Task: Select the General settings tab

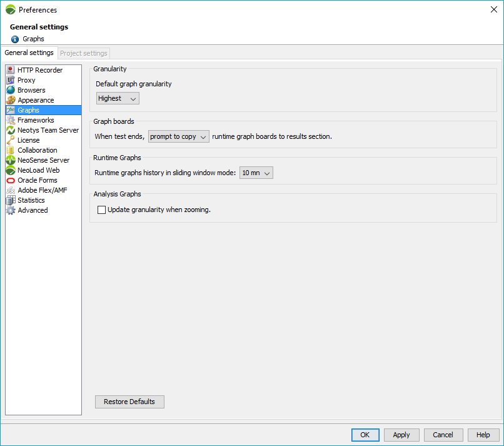Action: pyautogui.click(x=29, y=53)
